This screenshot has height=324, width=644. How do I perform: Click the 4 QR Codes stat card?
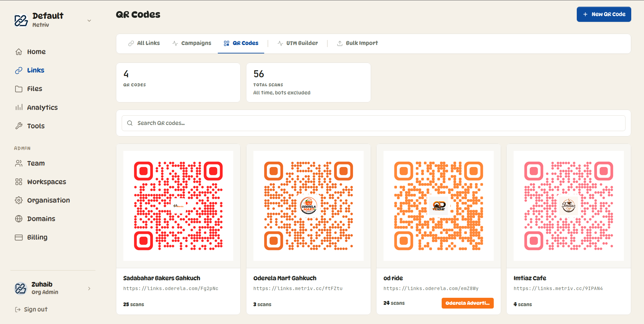[178, 82]
